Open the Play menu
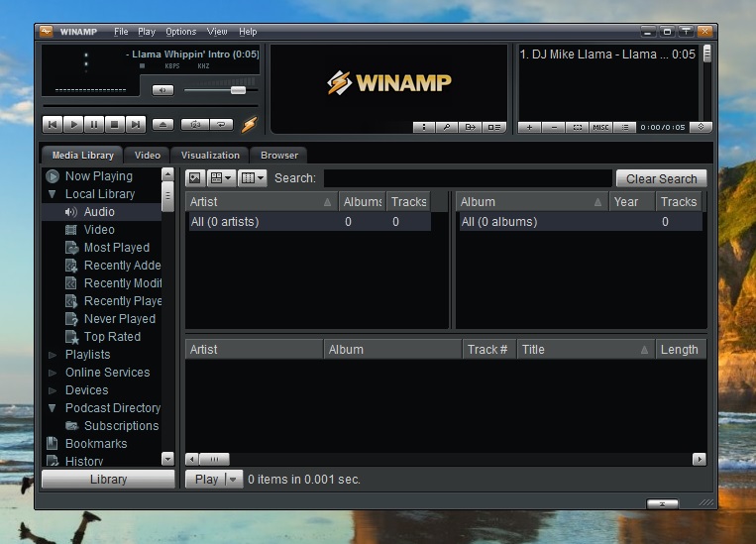This screenshot has width=756, height=544. [x=147, y=32]
